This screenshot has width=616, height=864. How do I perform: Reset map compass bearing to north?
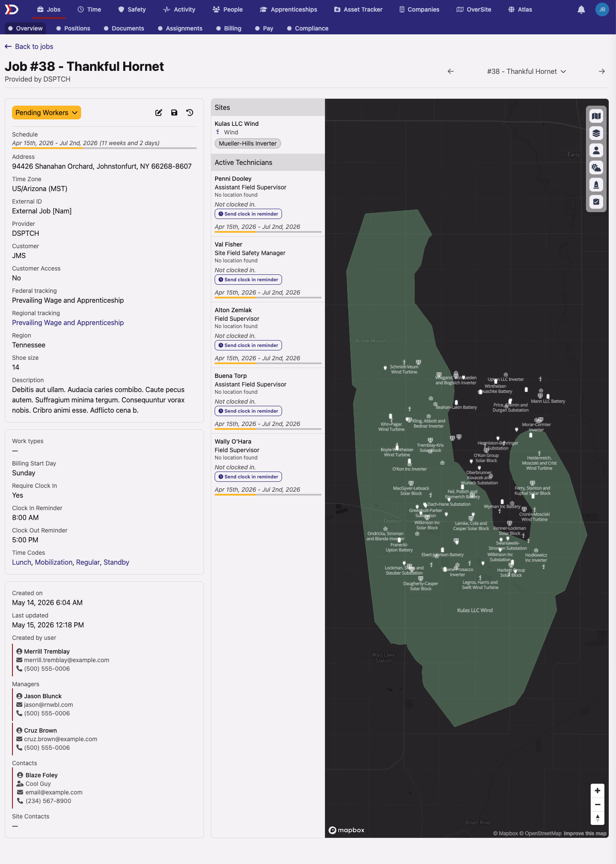click(598, 818)
